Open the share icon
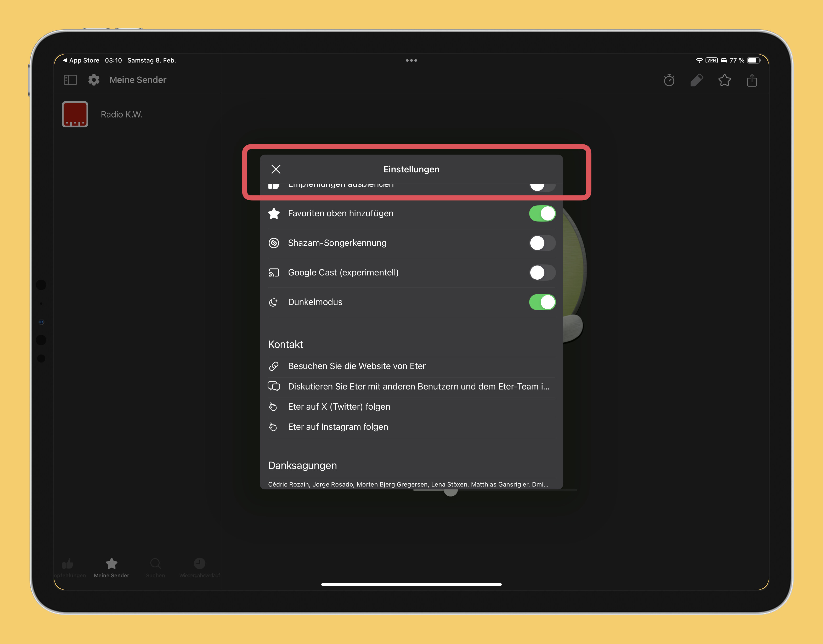Screen dimensions: 823x644 [x=752, y=80]
